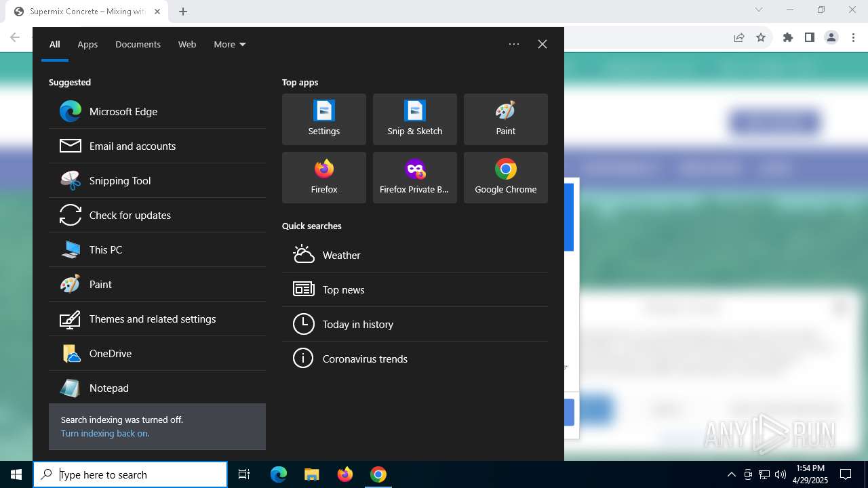Open Email and accounts settings
Image resolution: width=868 pixels, height=488 pixels.
point(157,146)
